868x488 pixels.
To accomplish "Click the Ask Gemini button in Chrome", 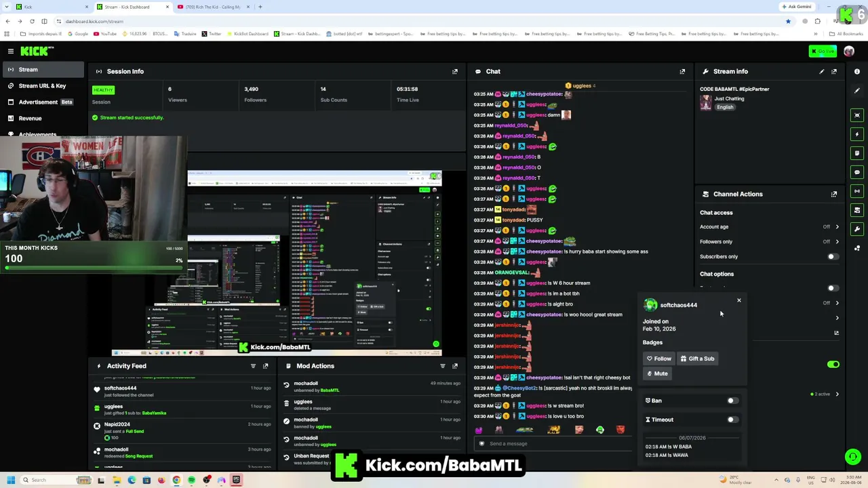I will (x=797, y=7).
